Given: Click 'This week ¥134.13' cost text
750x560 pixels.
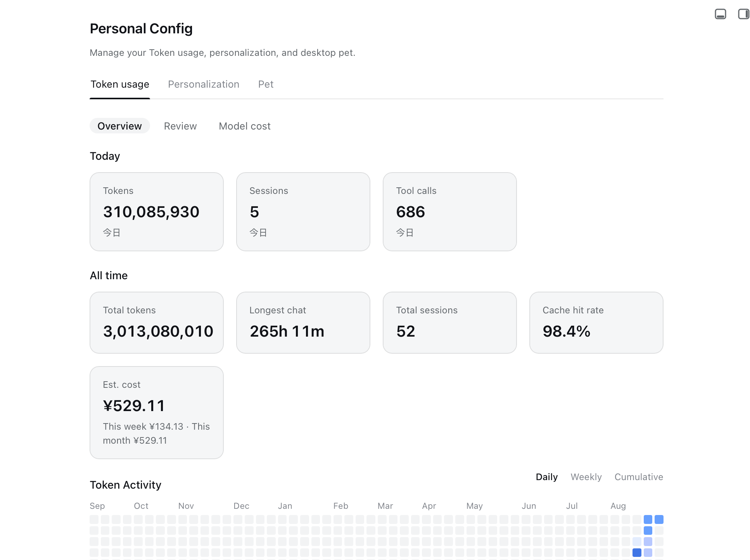Looking at the screenshot, I should click(143, 427).
